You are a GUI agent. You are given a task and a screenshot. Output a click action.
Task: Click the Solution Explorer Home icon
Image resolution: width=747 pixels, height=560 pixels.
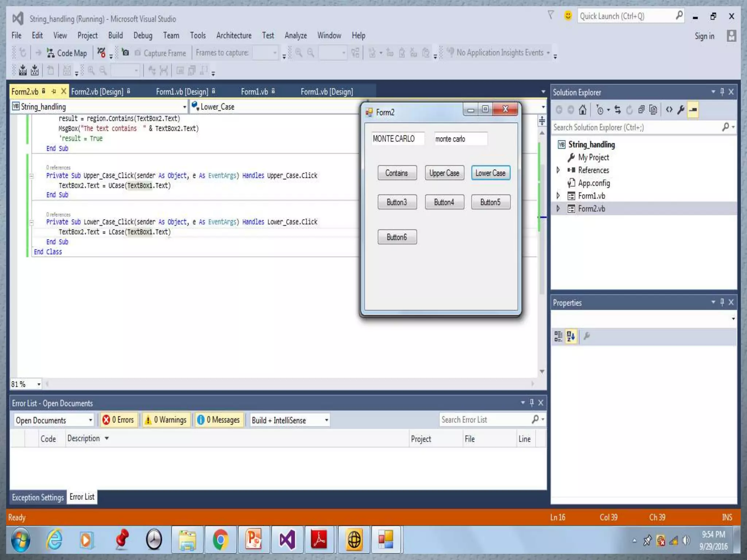point(582,110)
